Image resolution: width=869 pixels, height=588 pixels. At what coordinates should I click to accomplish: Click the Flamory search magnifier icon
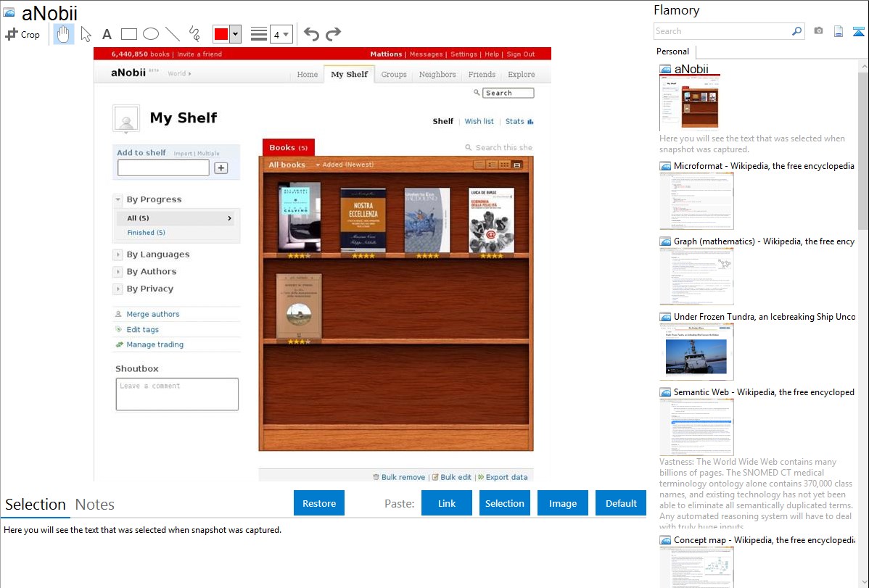tap(796, 31)
